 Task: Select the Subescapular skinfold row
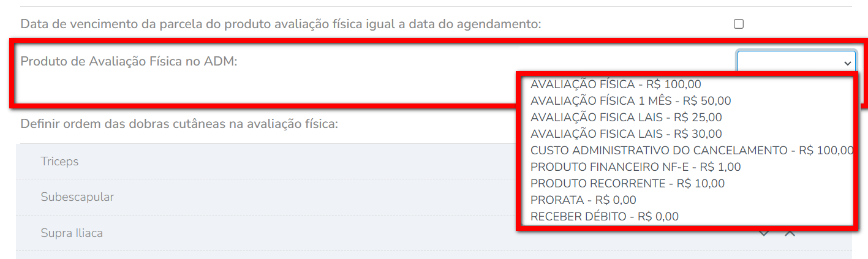click(x=77, y=197)
